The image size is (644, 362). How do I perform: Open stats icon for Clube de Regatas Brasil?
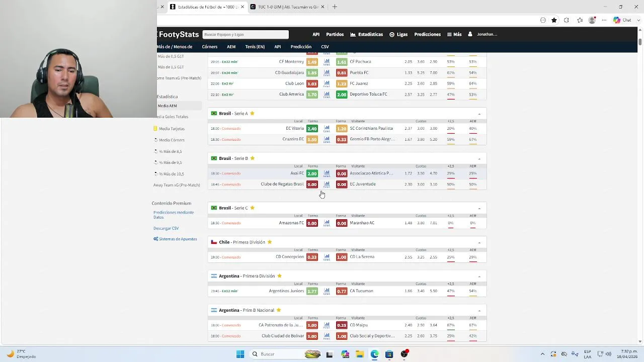coord(327,185)
